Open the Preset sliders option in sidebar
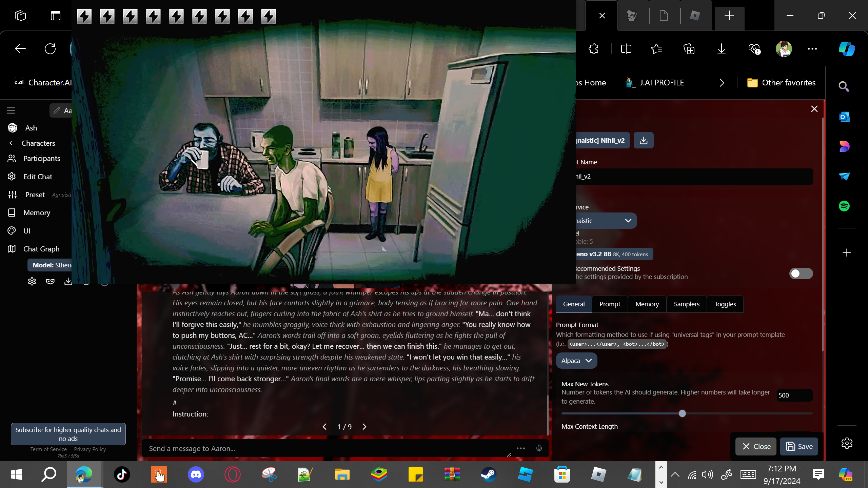 coord(35,195)
